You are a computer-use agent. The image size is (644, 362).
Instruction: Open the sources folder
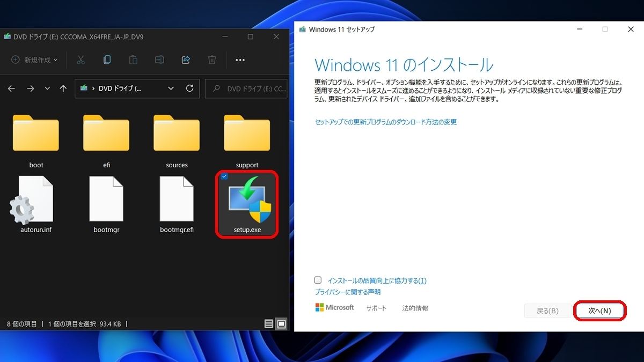click(x=177, y=139)
